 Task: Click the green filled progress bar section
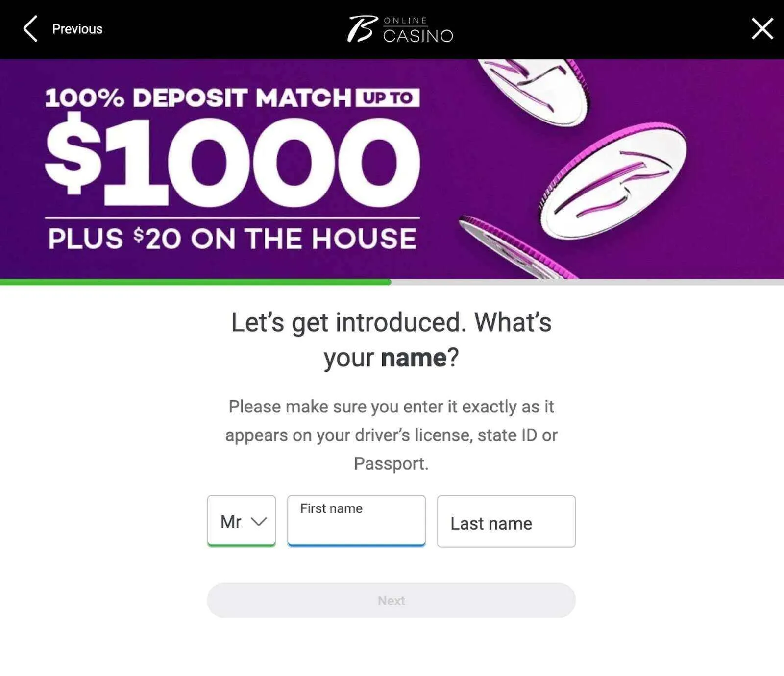[x=195, y=282]
